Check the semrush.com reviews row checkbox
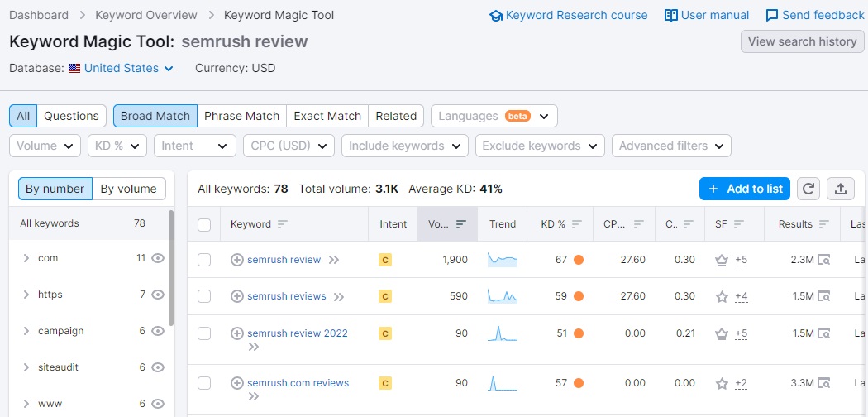868x417 pixels. [204, 383]
